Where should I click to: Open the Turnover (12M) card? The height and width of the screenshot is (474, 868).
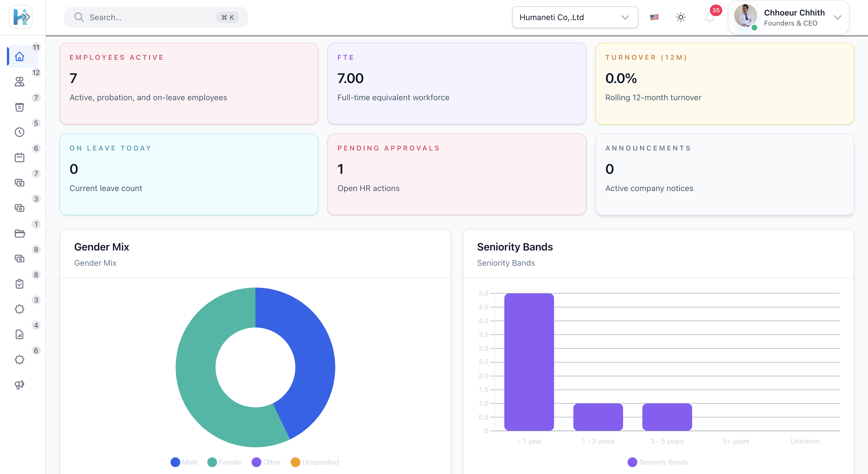tap(725, 84)
